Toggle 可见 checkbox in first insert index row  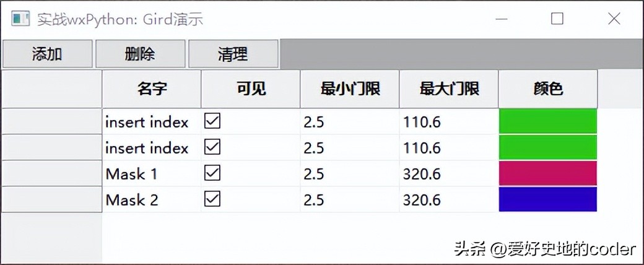point(212,121)
